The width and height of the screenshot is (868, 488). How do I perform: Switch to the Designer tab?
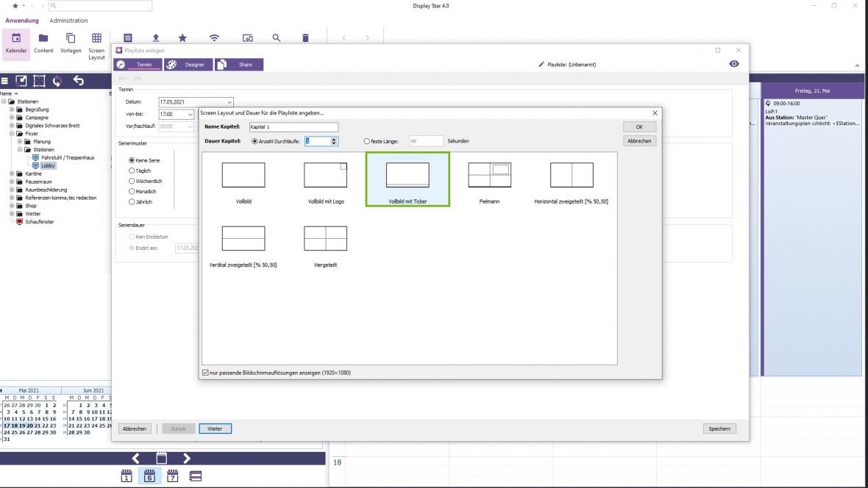point(189,65)
